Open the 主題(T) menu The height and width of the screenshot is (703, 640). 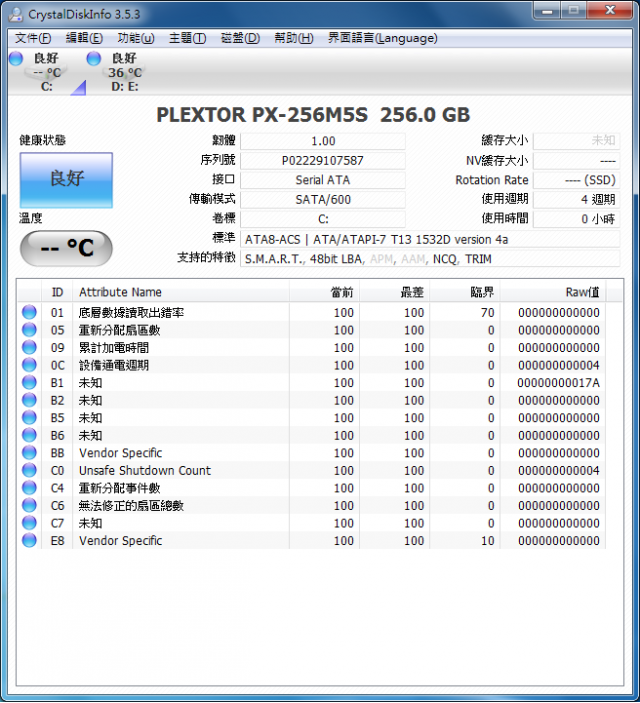coord(187,38)
